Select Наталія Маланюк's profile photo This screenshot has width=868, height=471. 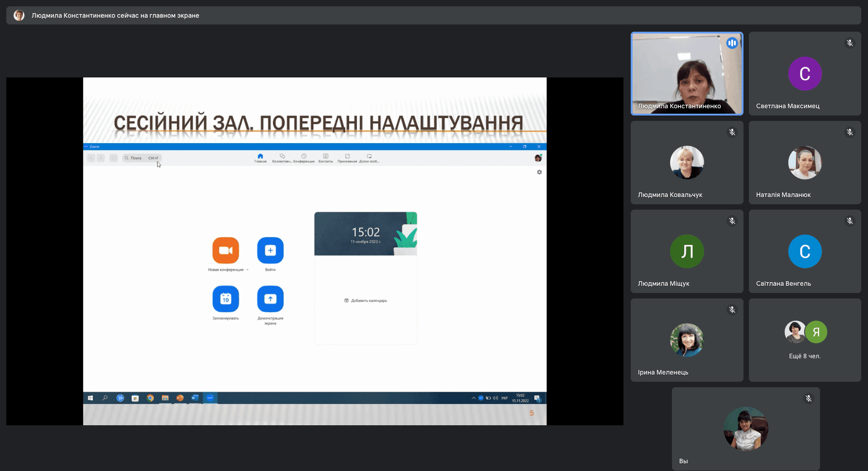[805, 163]
